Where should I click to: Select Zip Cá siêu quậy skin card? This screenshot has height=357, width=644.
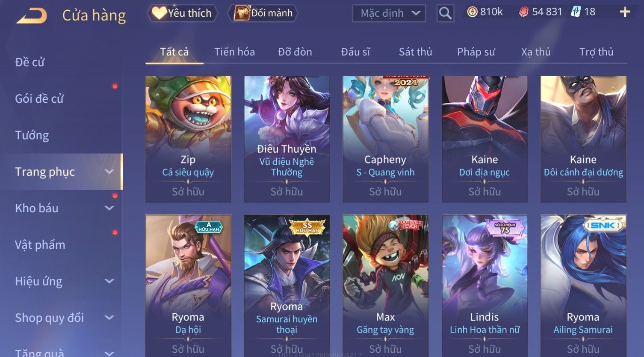pos(188,139)
